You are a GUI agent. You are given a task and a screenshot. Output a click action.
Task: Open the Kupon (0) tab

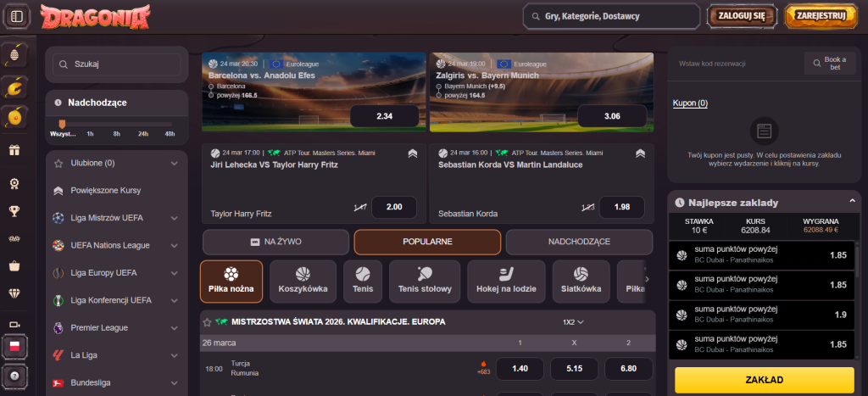click(x=690, y=103)
